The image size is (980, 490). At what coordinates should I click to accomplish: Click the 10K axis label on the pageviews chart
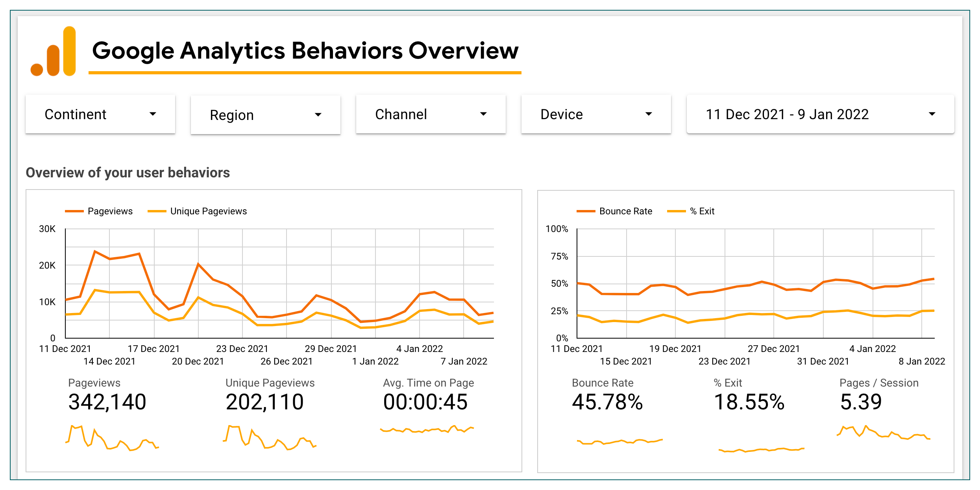click(47, 302)
